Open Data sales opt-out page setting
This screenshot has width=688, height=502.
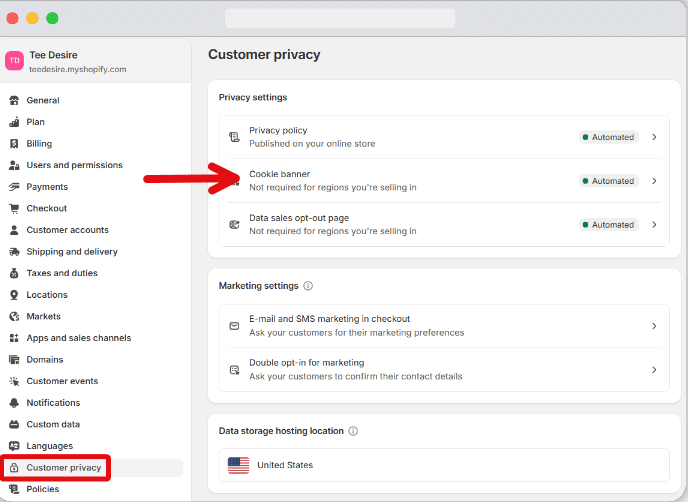tap(444, 225)
